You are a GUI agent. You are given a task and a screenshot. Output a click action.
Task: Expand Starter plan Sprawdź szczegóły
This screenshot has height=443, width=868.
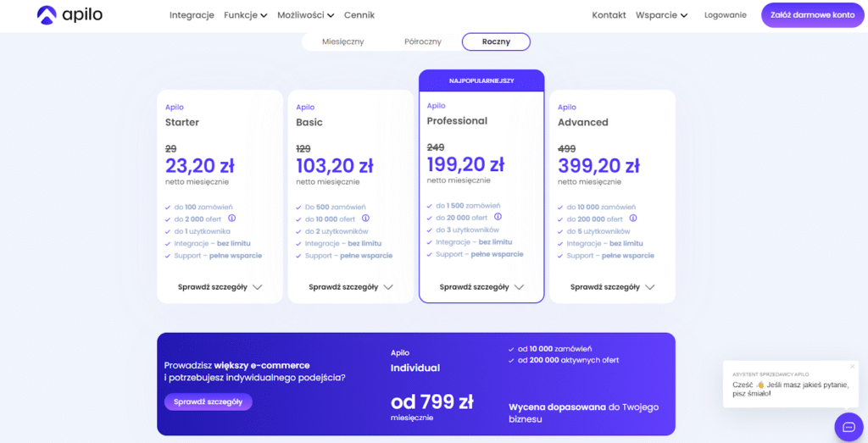click(220, 287)
